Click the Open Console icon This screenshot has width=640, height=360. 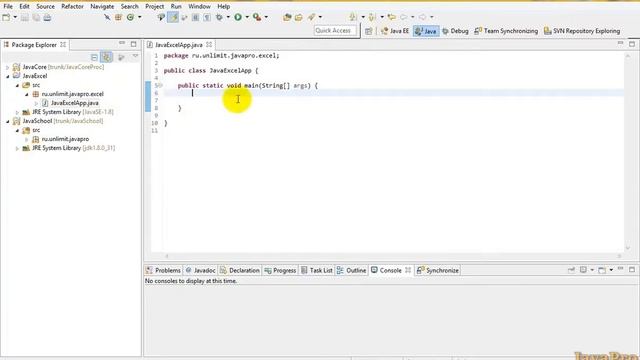pos(602,270)
